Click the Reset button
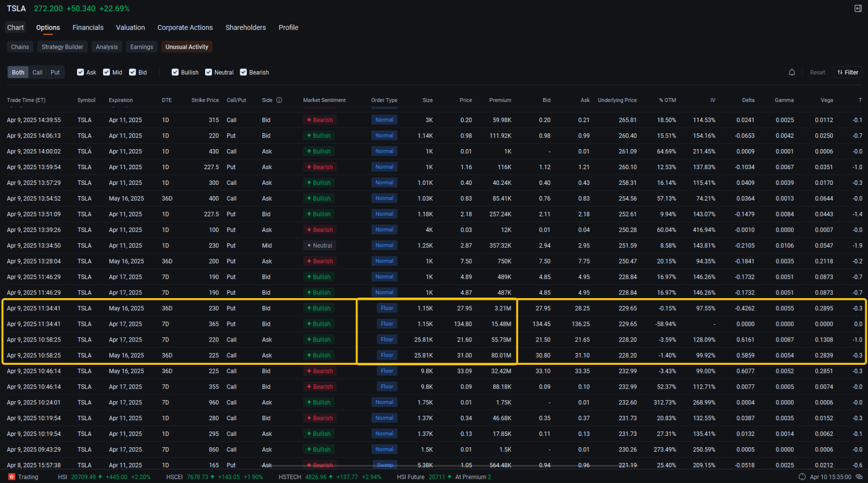Viewport: 868px width, 483px height. point(817,72)
